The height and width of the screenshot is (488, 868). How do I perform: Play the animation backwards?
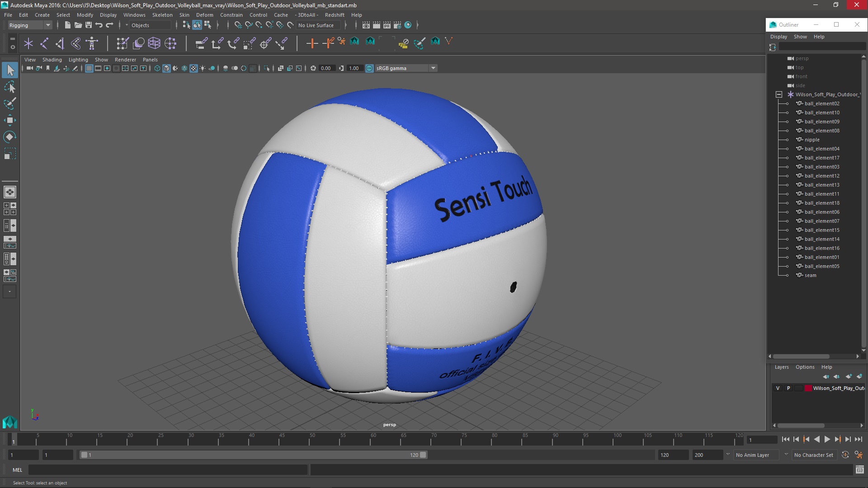816,439
